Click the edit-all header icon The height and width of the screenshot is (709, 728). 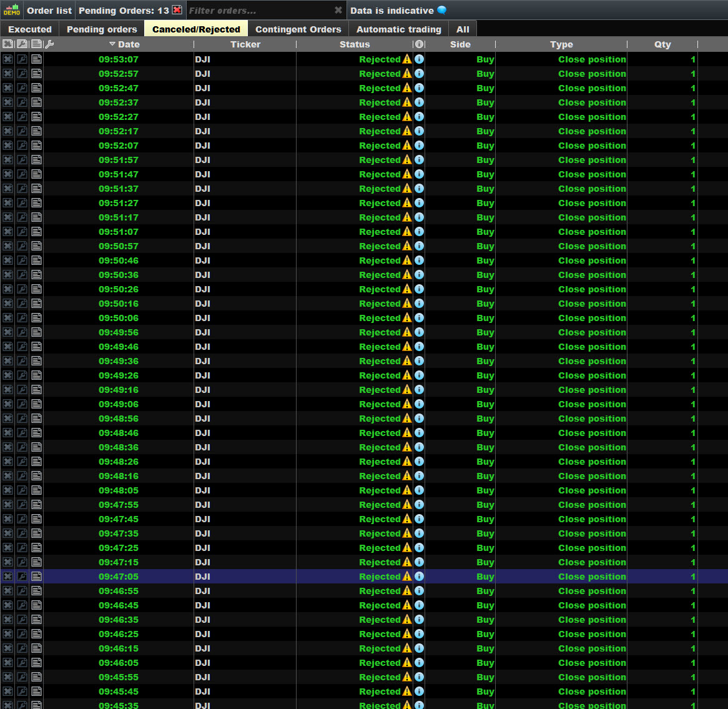click(x=22, y=44)
